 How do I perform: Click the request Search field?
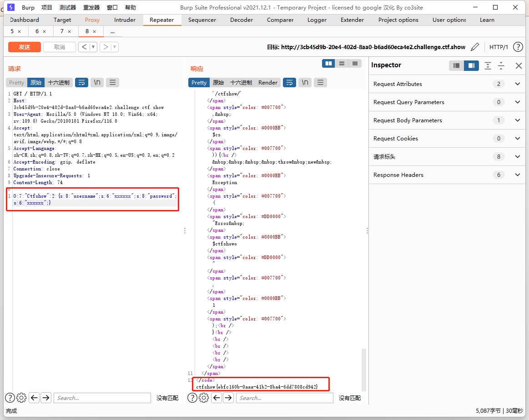point(102,398)
